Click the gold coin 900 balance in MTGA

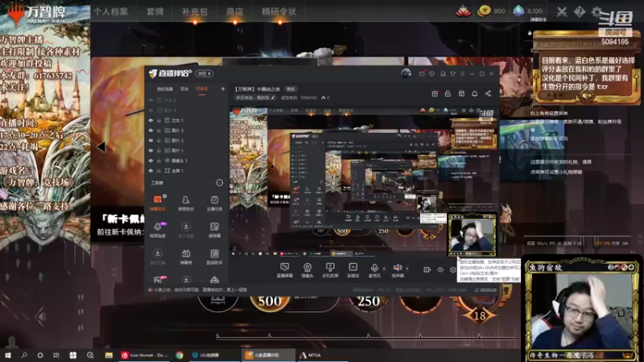[x=491, y=11]
